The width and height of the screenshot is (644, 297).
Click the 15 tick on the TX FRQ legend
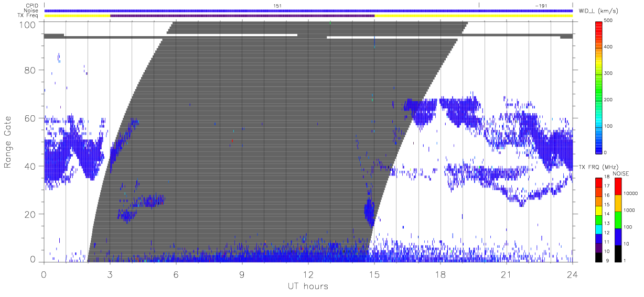pyautogui.click(x=607, y=204)
